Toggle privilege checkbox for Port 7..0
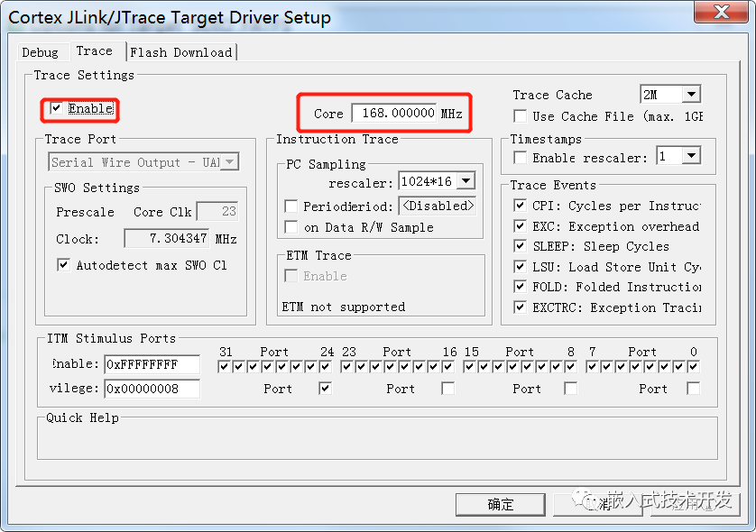The image size is (756, 532). click(694, 388)
